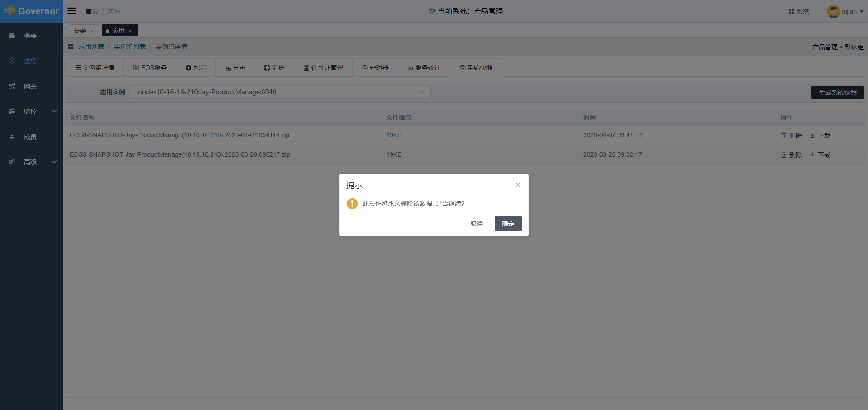Click the 实例组列表 breadcrumb link
868x410 pixels.
click(130, 47)
